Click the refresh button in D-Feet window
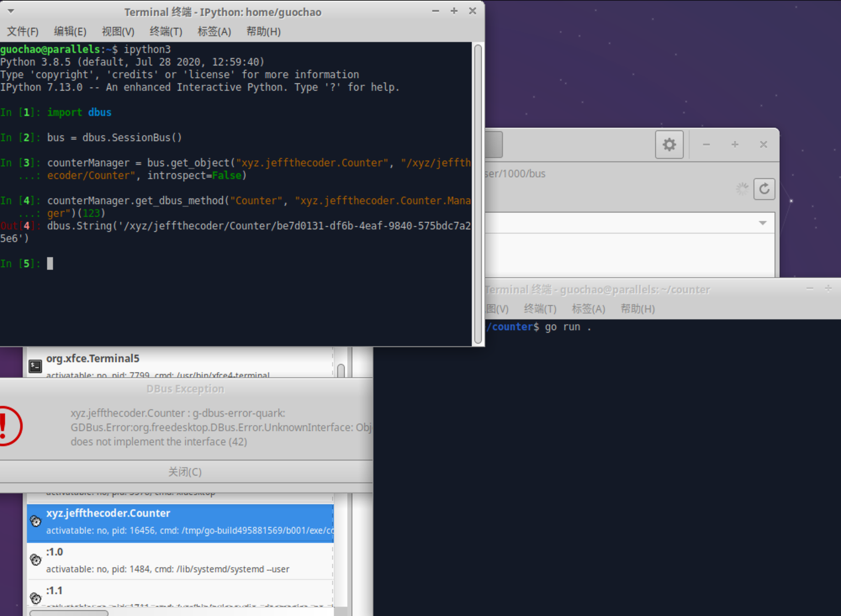The height and width of the screenshot is (616, 841). (764, 189)
